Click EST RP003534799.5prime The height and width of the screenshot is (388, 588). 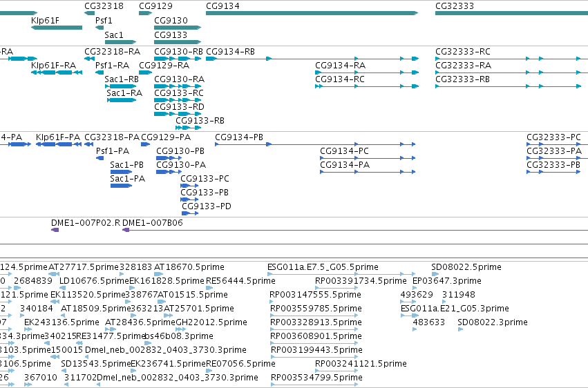314,385
